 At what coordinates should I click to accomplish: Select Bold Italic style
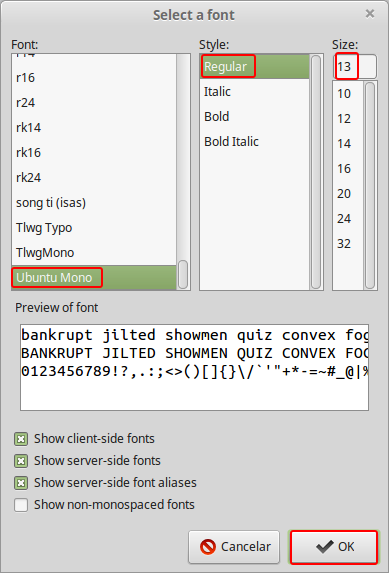point(255,141)
